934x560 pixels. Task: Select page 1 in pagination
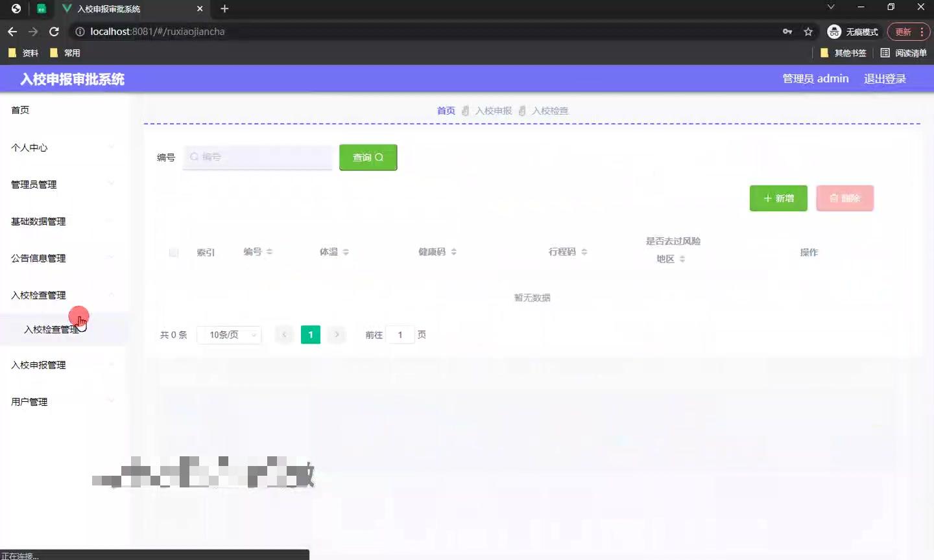pyautogui.click(x=311, y=334)
